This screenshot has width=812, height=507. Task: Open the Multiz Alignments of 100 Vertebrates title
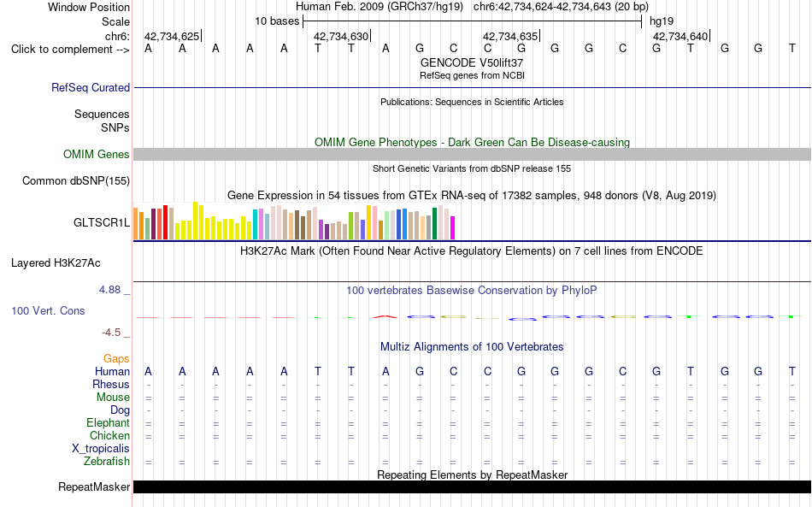(x=472, y=347)
